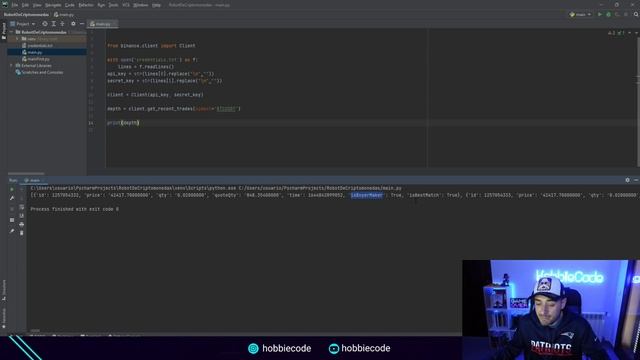Open the Refactor menu
Viewport: 640px width, 360px height.
86,5
